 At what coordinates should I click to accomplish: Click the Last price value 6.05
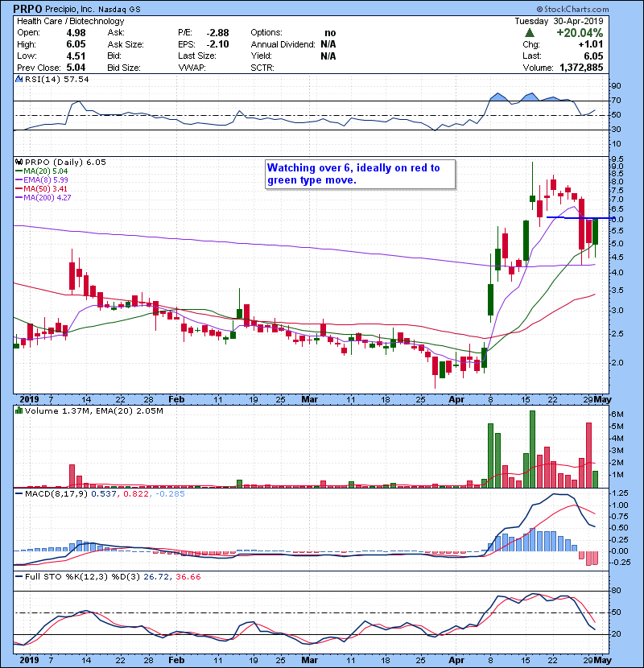(594, 56)
